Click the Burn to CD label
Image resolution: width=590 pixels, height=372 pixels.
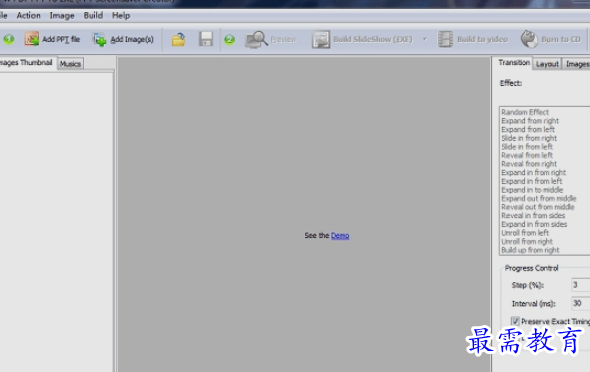coord(561,39)
